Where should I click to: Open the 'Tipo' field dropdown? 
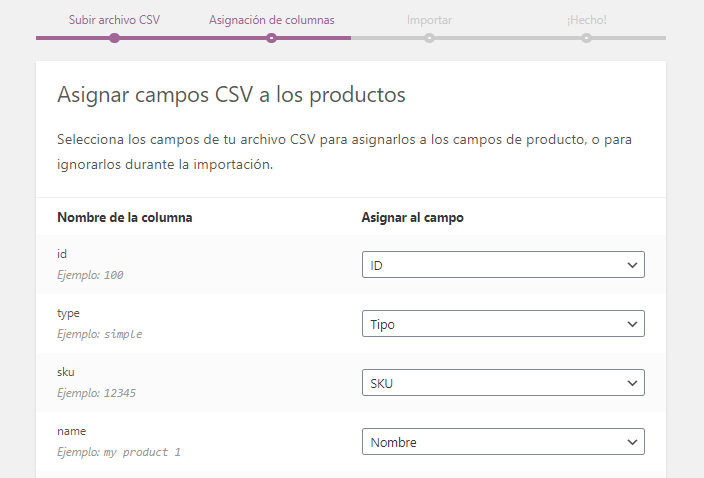[x=502, y=324]
